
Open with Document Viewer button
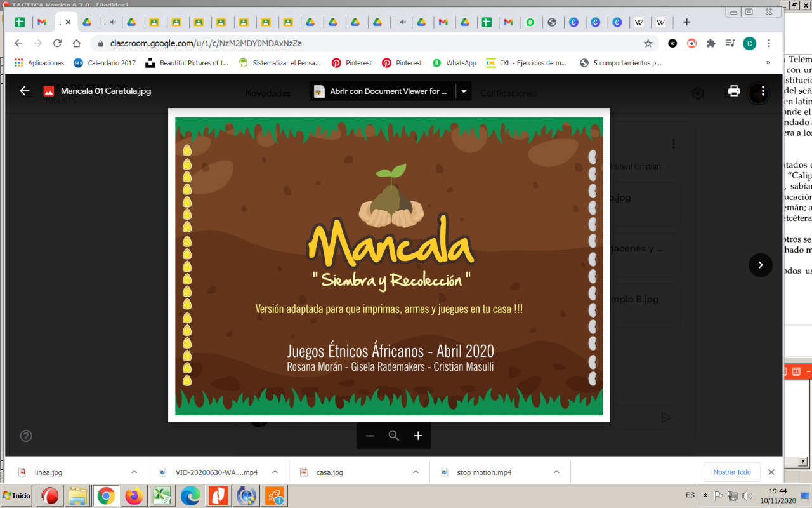click(382, 91)
